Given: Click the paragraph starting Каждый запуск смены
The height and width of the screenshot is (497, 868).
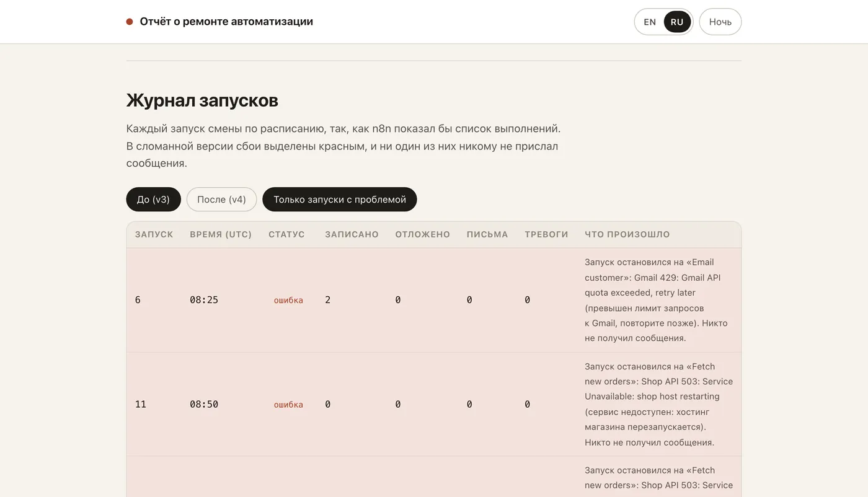Looking at the screenshot, I should coord(343,146).
